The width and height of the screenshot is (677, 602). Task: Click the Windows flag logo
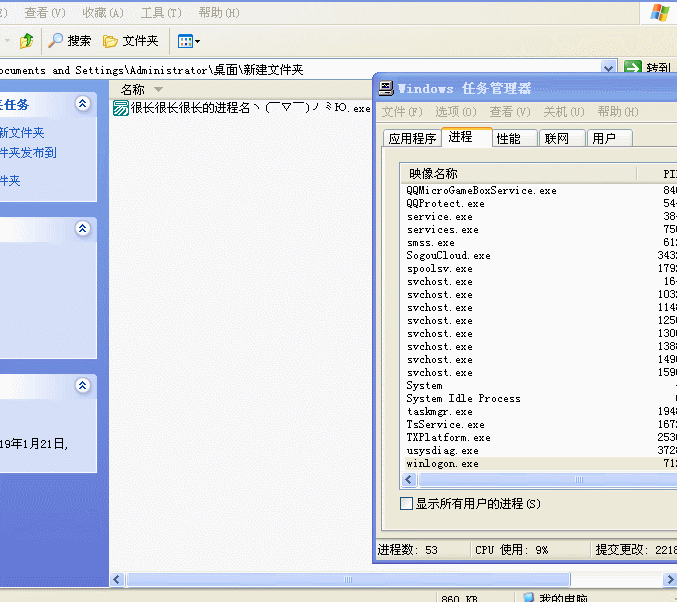tap(660, 13)
